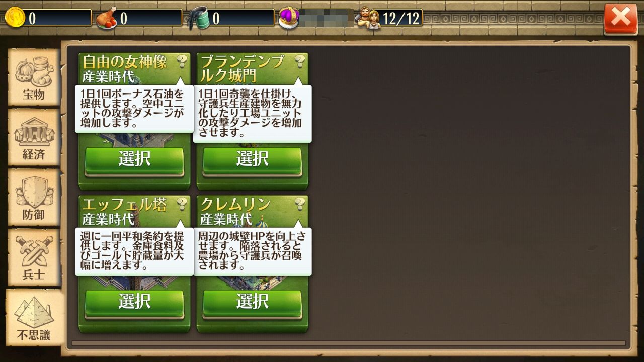
Task: Click the citizens population icon
Action: click(x=369, y=18)
